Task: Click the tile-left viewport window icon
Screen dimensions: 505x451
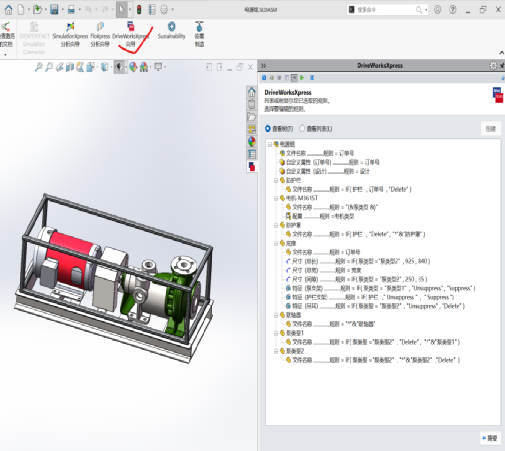Action: pyautogui.click(x=209, y=67)
